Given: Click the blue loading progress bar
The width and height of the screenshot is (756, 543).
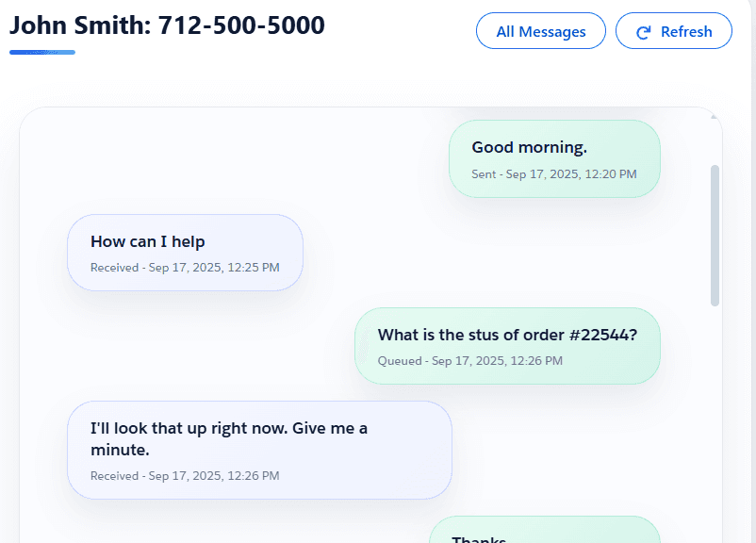Looking at the screenshot, I should [41, 53].
